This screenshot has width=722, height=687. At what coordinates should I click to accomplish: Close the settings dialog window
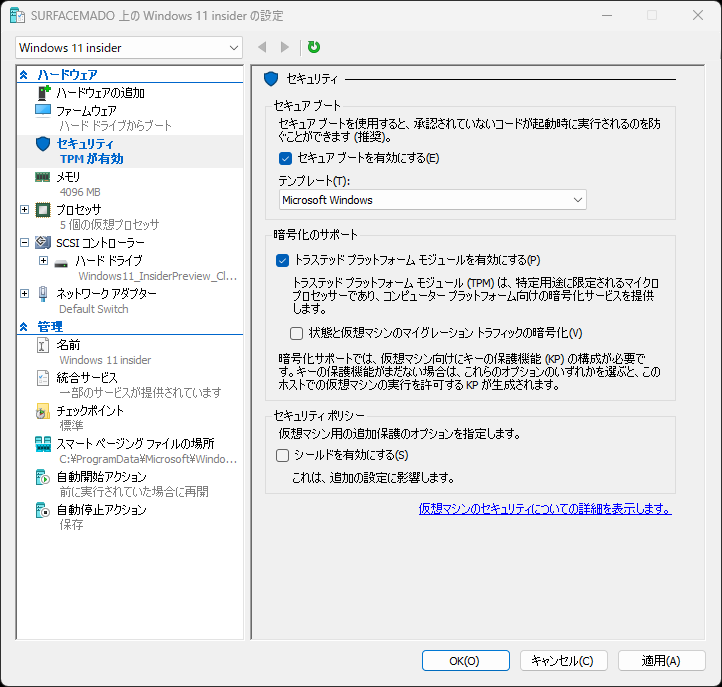coord(698,15)
